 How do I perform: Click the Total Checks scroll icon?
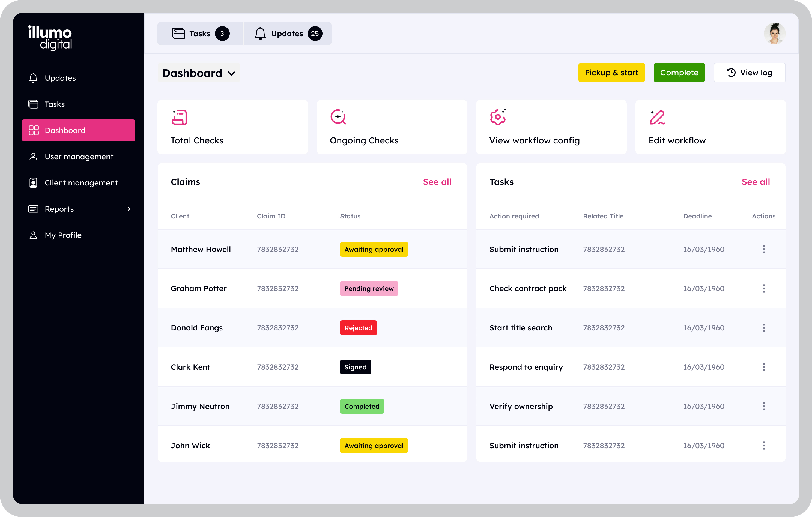pos(179,117)
